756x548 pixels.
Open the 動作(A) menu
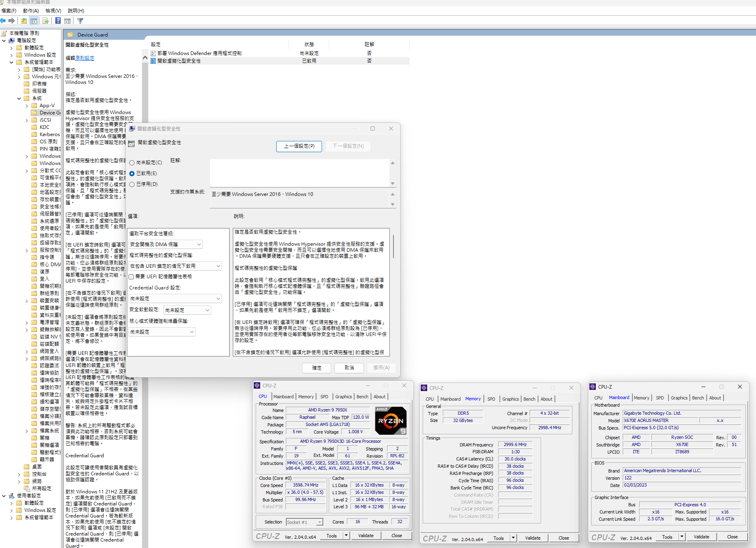tap(31, 11)
